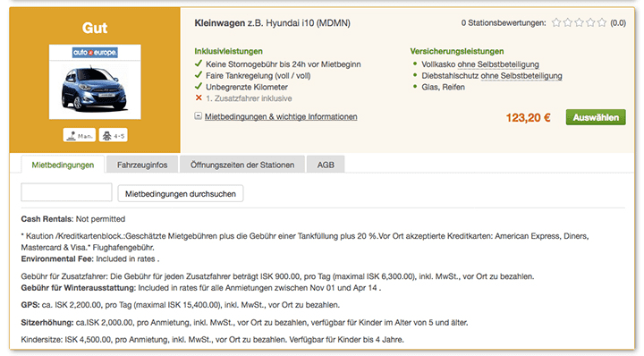644x356 pixels.
Task: Open Mietbedingungen & wichtige Informationen link
Action: pos(281,116)
